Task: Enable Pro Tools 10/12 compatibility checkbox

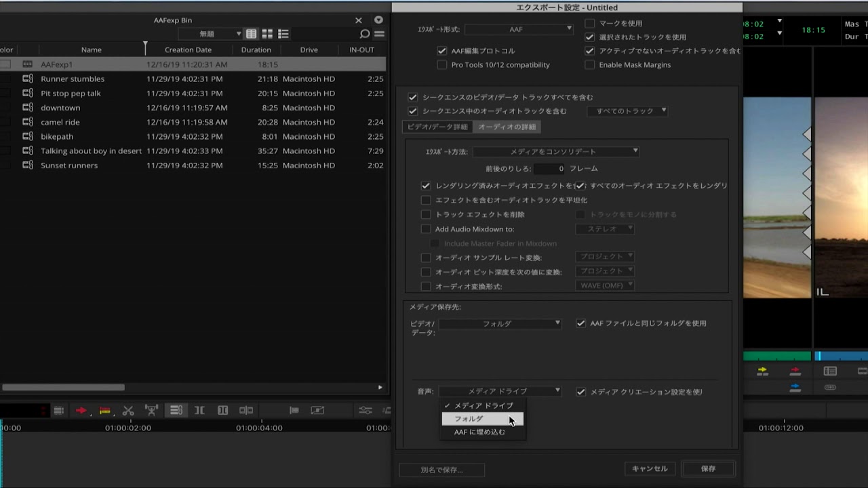Action: (442, 65)
